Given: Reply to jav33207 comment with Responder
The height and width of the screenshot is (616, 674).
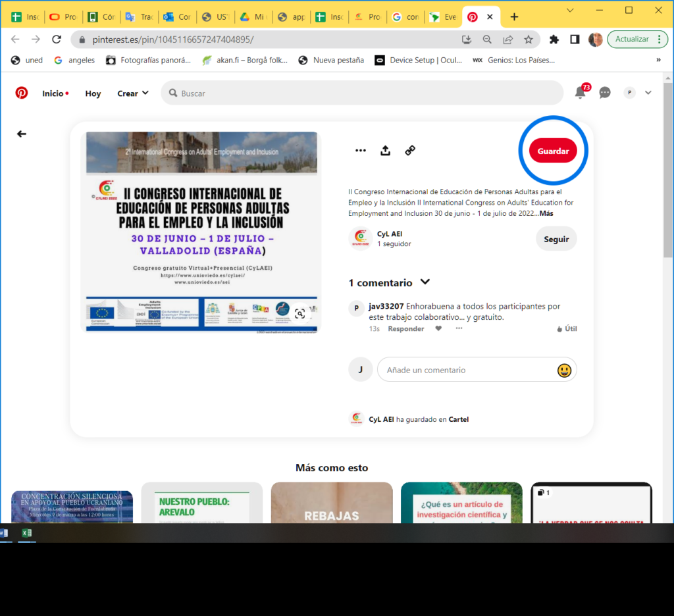Looking at the screenshot, I should pos(405,329).
